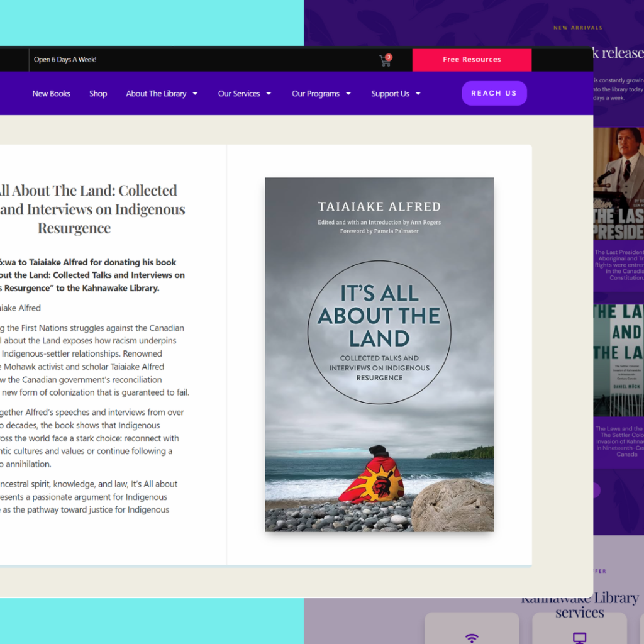Screen dimensions: 644x644
Task: Expand the Support Us dropdown arrow
Action: 418,94
